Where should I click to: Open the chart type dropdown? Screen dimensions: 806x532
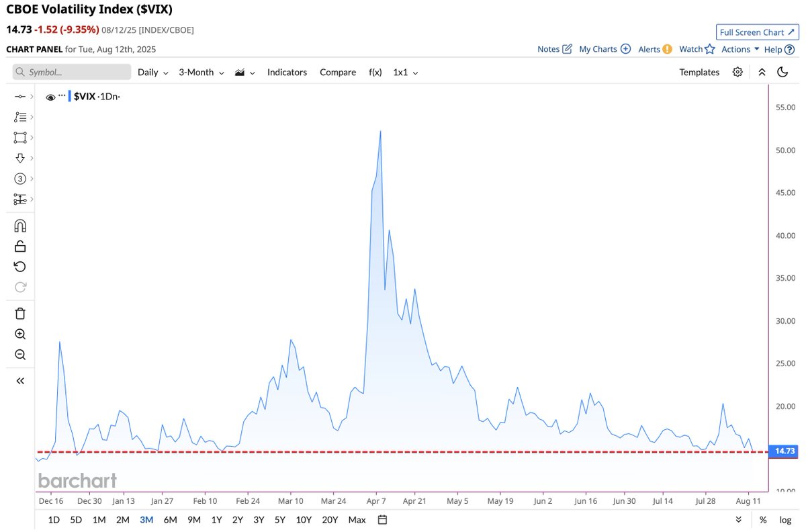click(244, 72)
